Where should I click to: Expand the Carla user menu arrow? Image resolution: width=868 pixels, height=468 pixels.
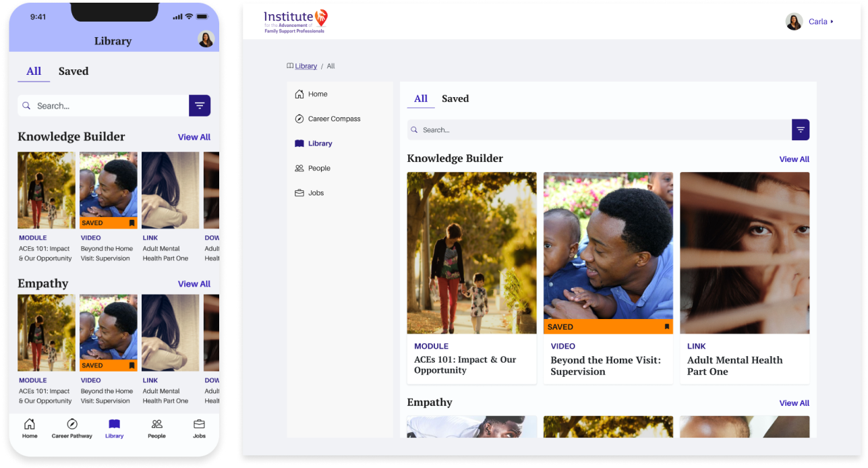[x=832, y=22]
